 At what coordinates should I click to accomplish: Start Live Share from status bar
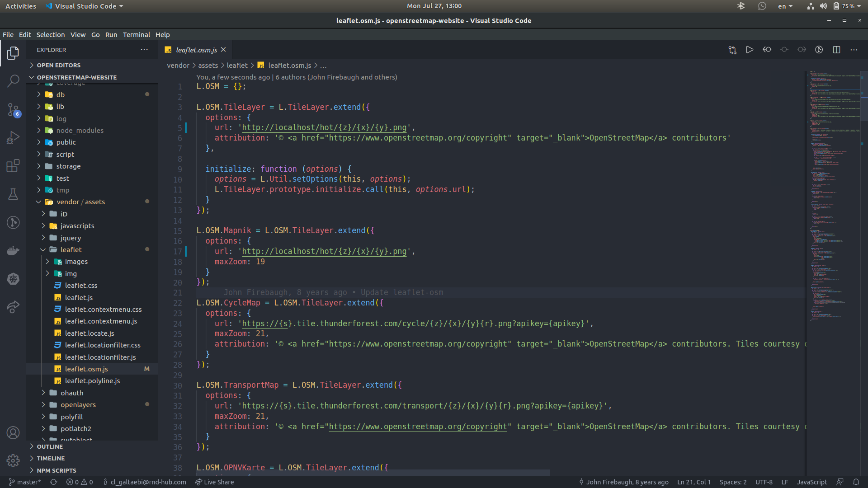point(215,482)
